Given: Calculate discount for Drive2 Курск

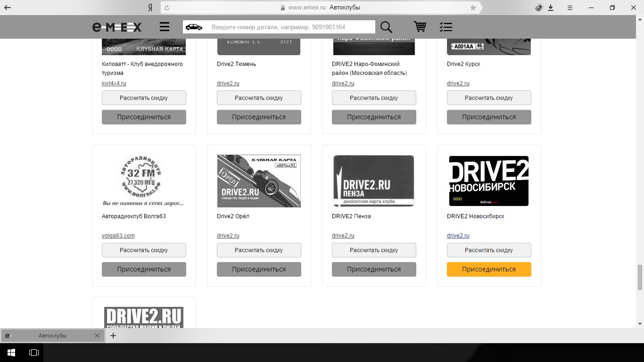Looking at the screenshot, I should tap(489, 98).
